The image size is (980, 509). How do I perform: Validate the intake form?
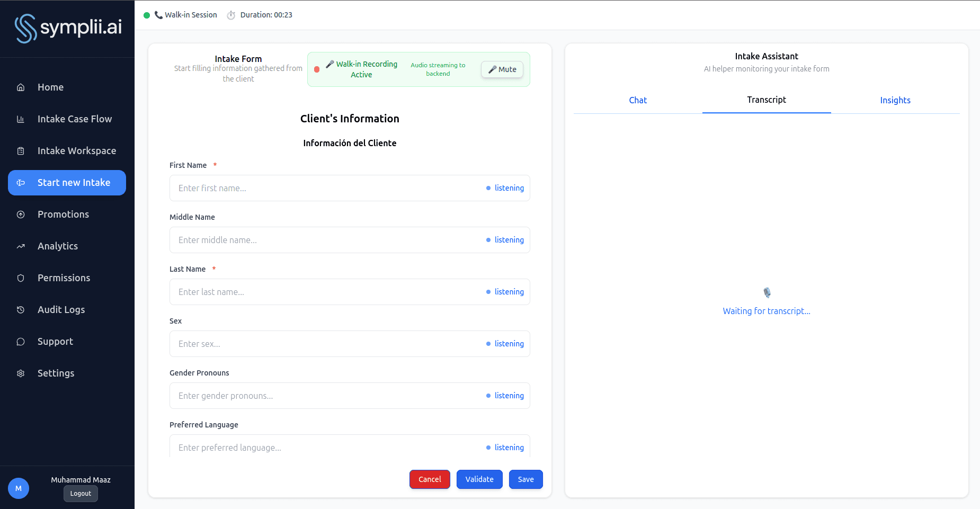pyautogui.click(x=479, y=479)
